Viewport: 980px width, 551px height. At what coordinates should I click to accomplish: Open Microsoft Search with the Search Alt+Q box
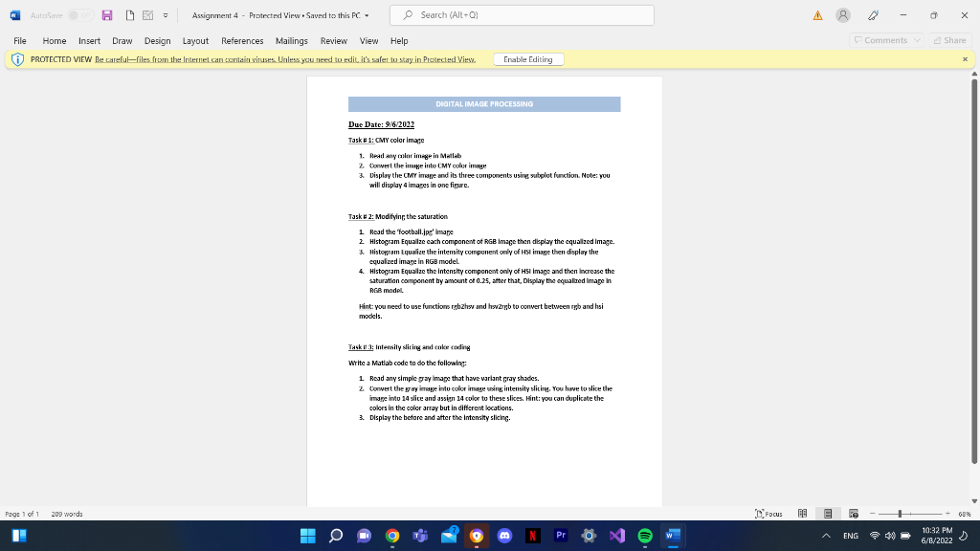[521, 14]
